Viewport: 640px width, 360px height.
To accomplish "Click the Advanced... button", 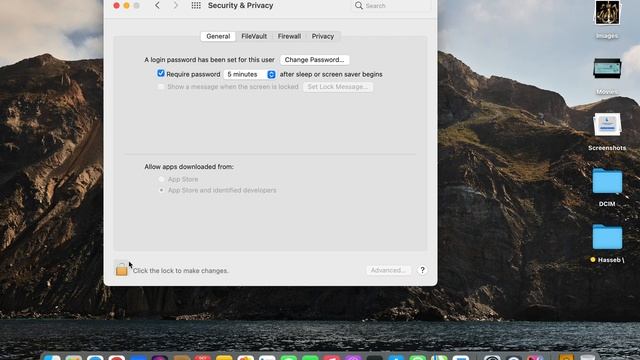I will pos(388,270).
